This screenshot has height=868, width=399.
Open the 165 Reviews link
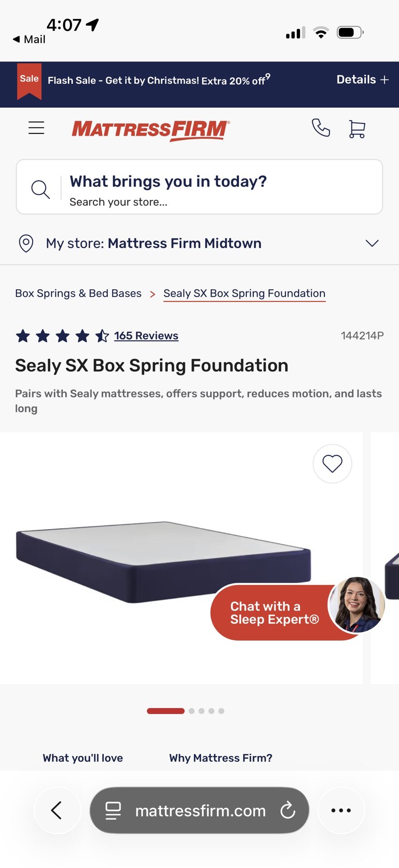pos(146,335)
